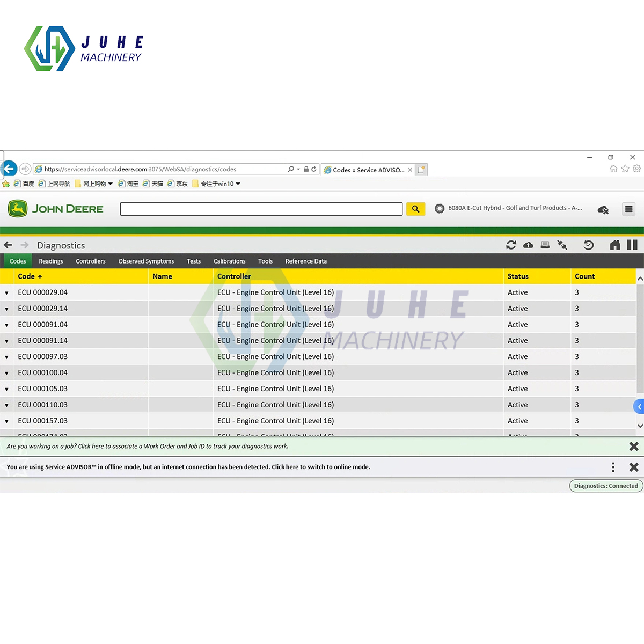The width and height of the screenshot is (644, 644).
Task: Open the cloud upload tool
Action: click(528, 245)
